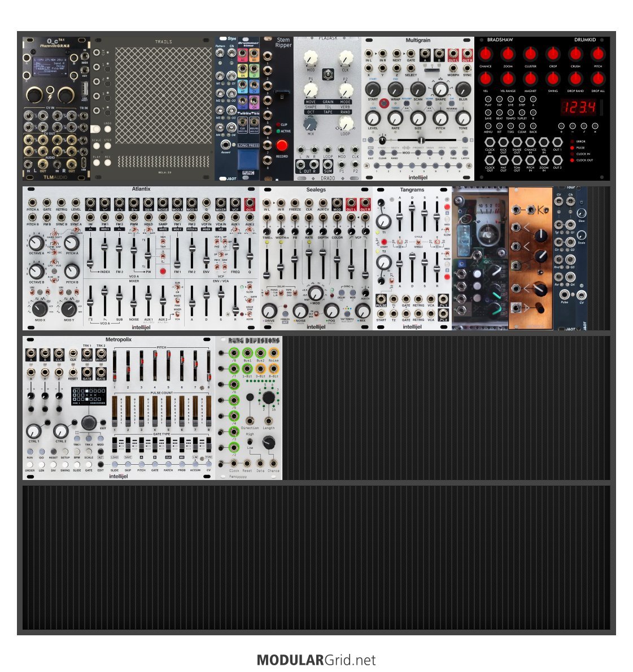Adjust the ZOOM knob on Drumkid
This screenshot has width=633, height=672.
[508, 54]
